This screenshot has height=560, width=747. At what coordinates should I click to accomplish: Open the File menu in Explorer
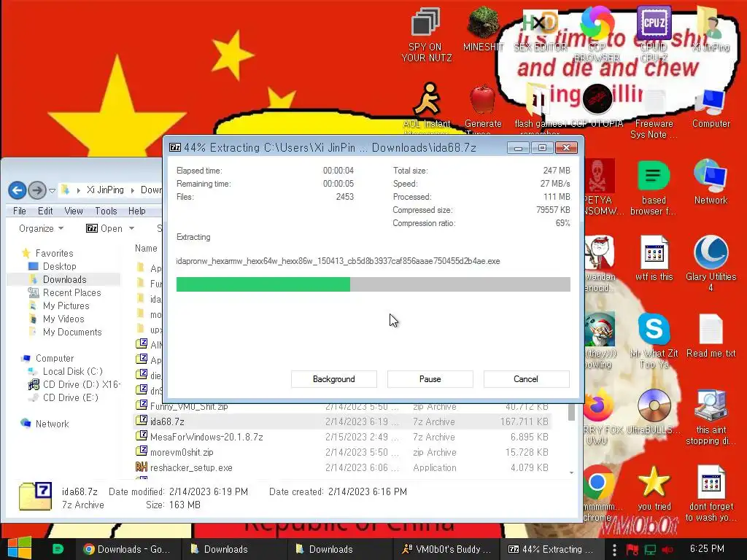coord(20,211)
